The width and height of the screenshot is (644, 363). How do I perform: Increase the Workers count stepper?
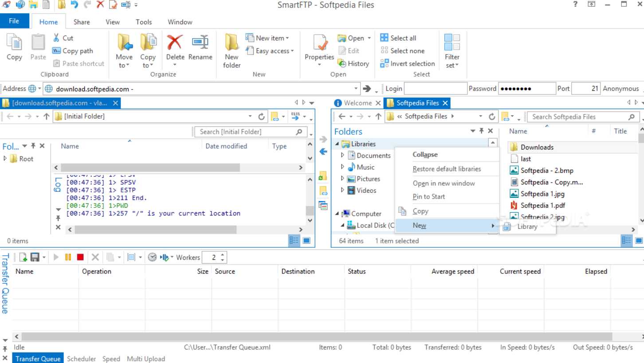pos(223,255)
